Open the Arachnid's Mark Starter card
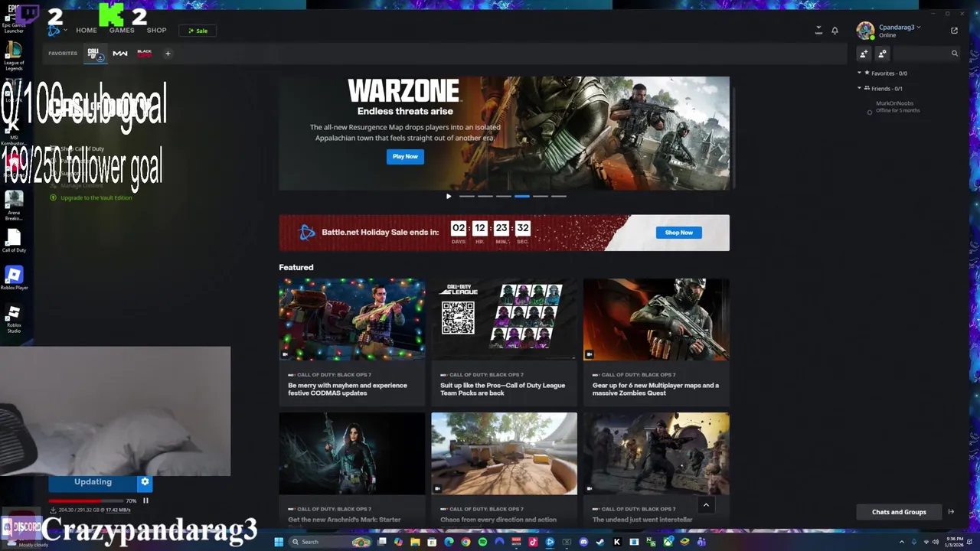The height and width of the screenshot is (551, 980). (351, 468)
